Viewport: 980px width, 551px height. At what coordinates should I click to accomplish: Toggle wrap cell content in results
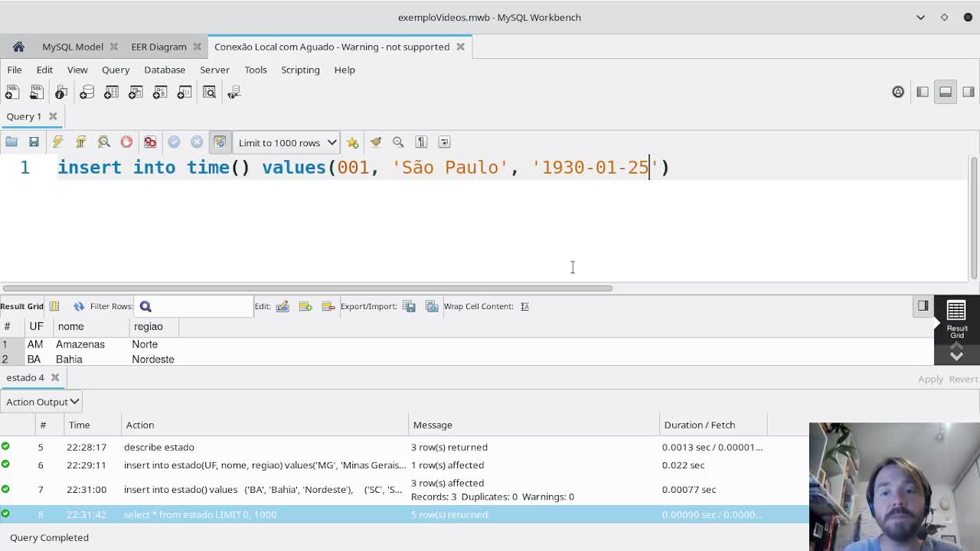(524, 306)
